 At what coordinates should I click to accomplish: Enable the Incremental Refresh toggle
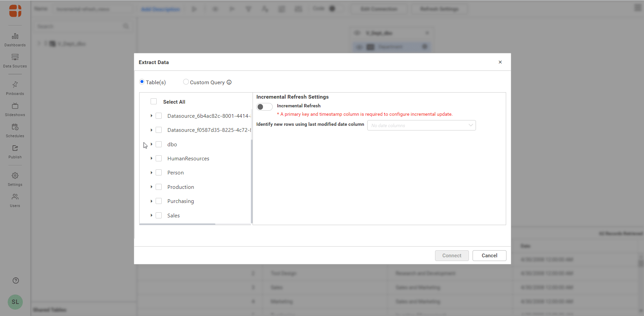coord(264,107)
